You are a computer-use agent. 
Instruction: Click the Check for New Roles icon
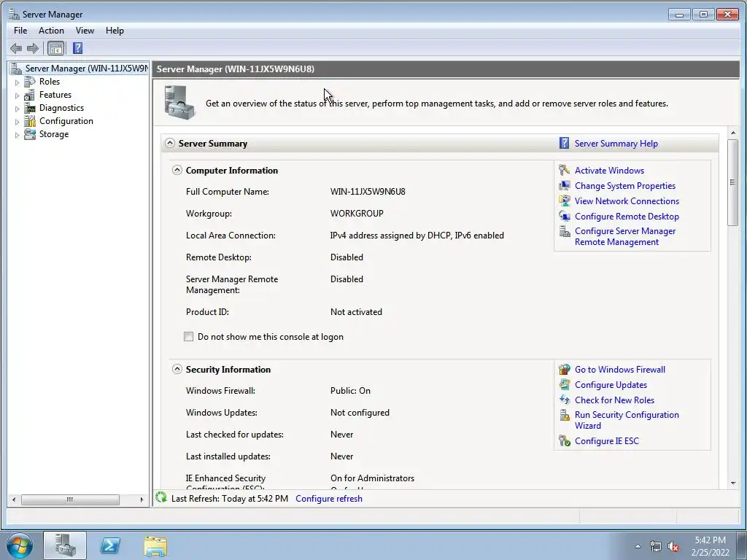[x=565, y=400]
